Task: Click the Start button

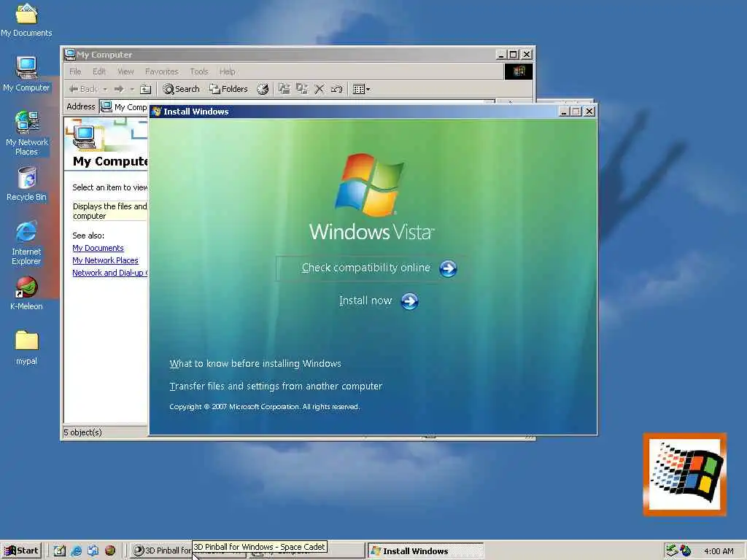Action: coord(21,551)
